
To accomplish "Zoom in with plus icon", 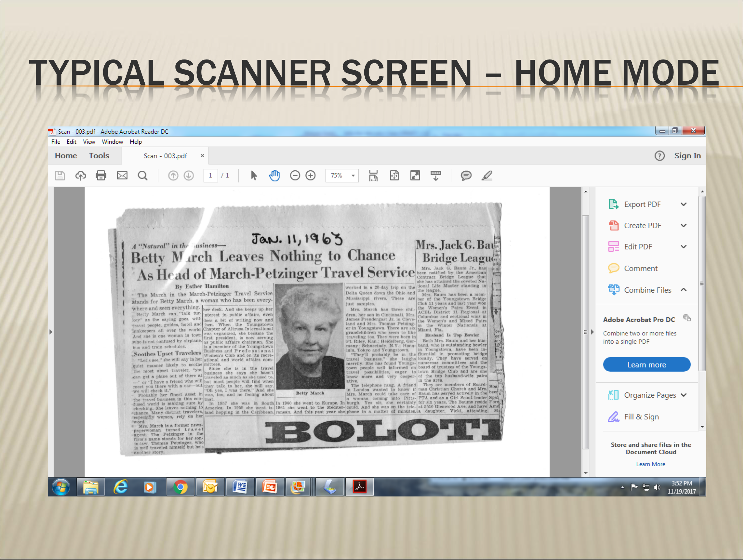I will pyautogui.click(x=311, y=176).
